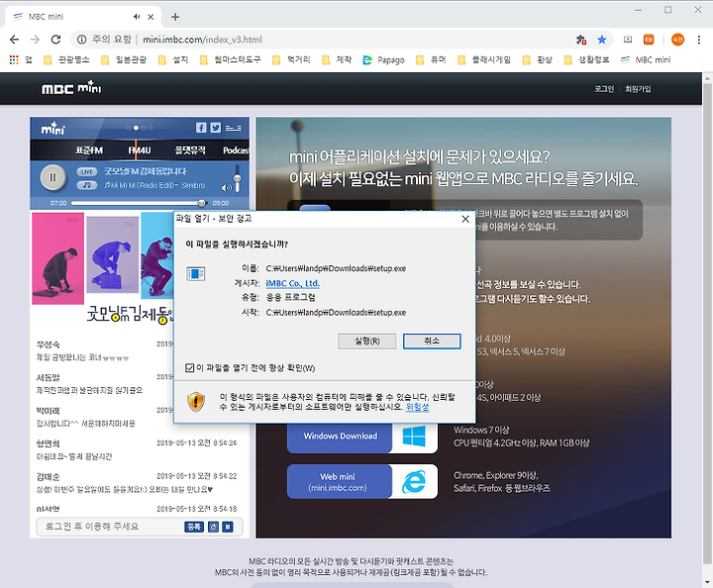The width and height of the screenshot is (713, 588).
Task: Click the bookmark star icon
Action: click(x=602, y=40)
